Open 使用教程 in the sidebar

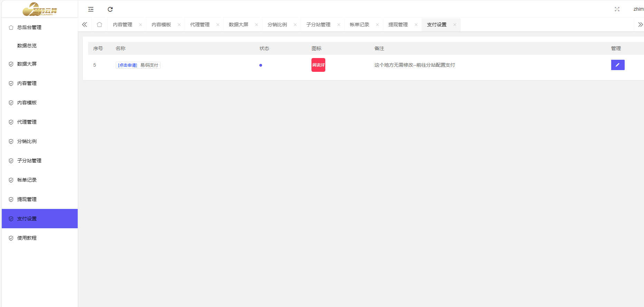pyautogui.click(x=40, y=238)
